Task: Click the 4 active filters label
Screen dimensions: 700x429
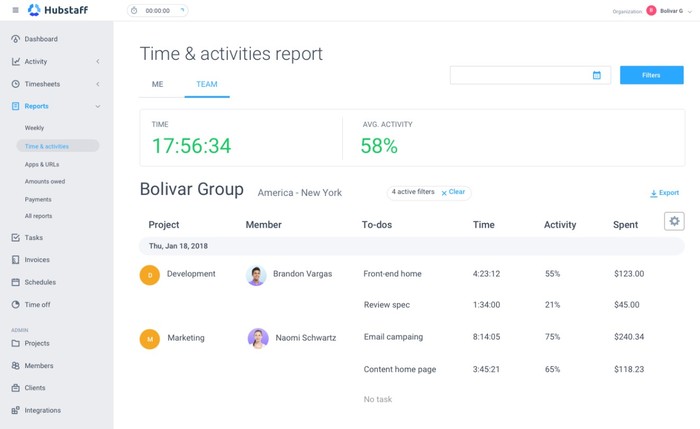Action: pos(413,192)
